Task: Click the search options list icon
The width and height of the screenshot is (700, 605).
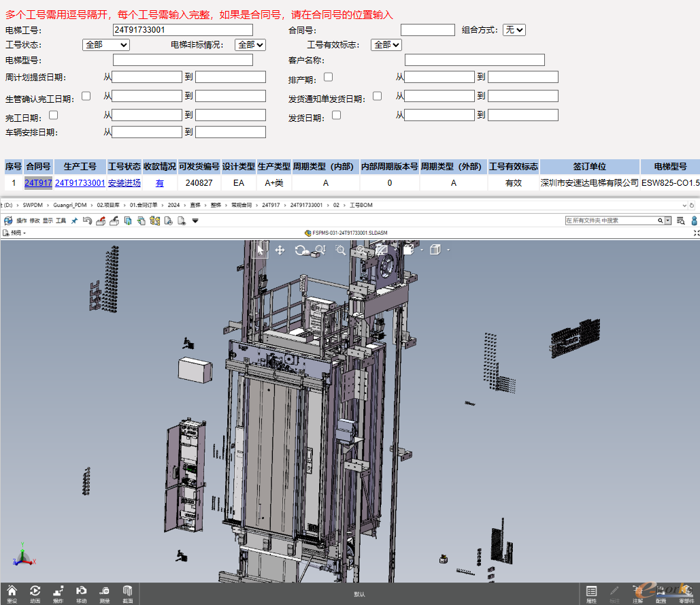Action: [680, 220]
